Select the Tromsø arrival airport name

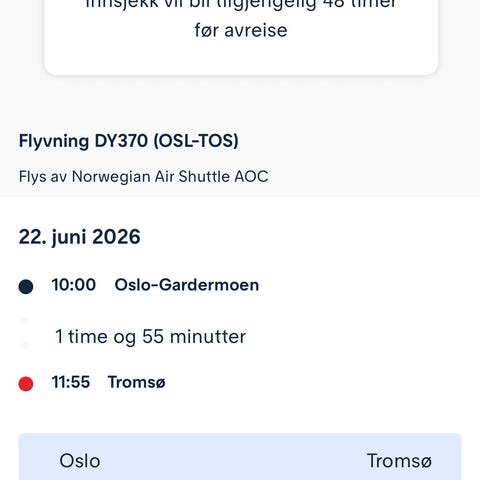136,382
